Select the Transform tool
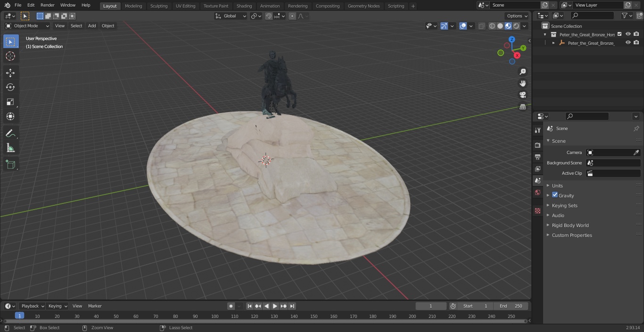 10,116
